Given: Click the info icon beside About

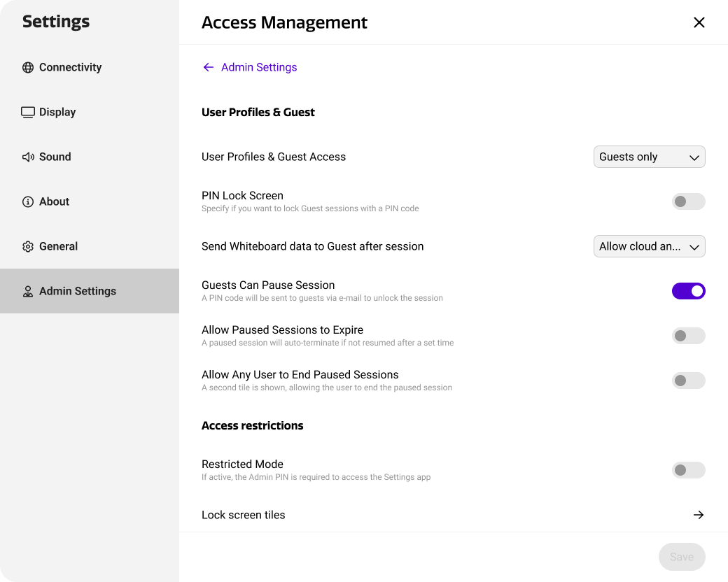Looking at the screenshot, I should (28, 201).
